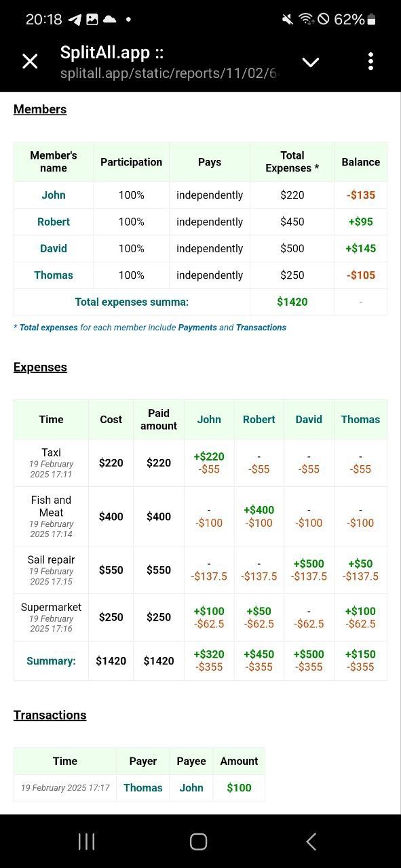Tap payer Thomas in Transactions table
Screen dimensions: 401x868
143,788
